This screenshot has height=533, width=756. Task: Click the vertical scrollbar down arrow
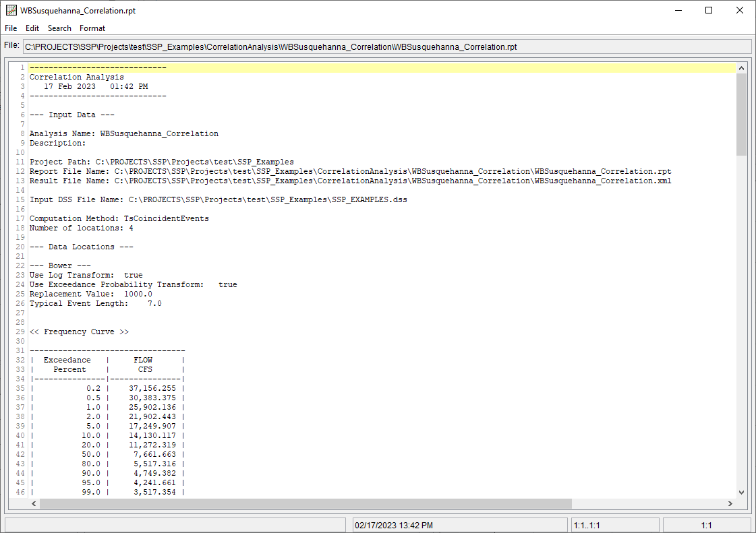point(742,492)
